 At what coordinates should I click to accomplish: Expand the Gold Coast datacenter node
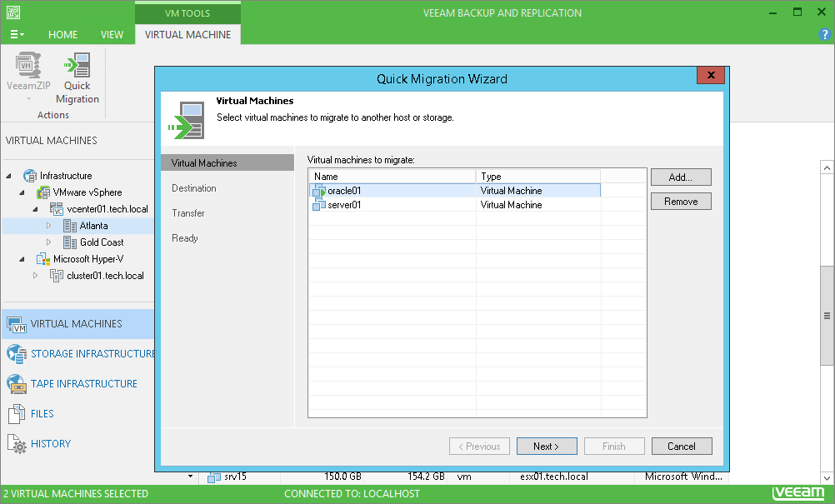coord(48,242)
